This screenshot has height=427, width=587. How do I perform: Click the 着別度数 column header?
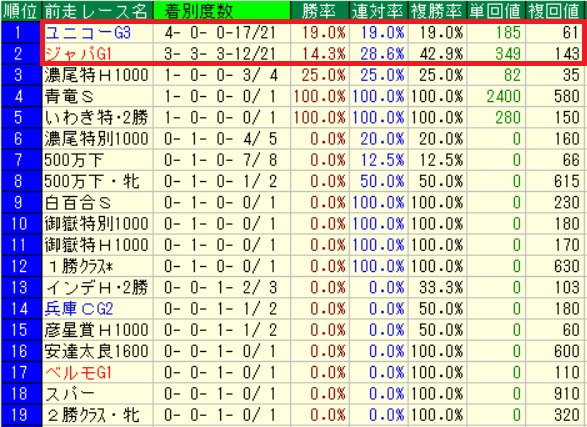click(222, 11)
